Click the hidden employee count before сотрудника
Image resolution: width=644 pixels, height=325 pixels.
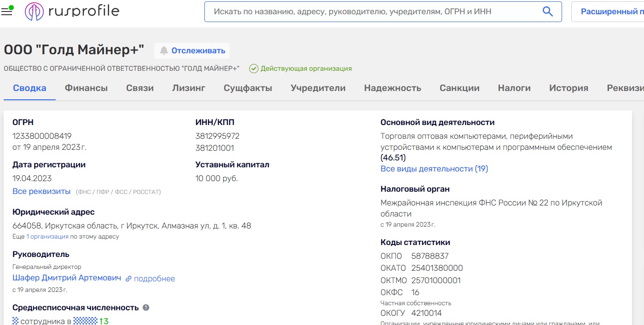[15, 321]
